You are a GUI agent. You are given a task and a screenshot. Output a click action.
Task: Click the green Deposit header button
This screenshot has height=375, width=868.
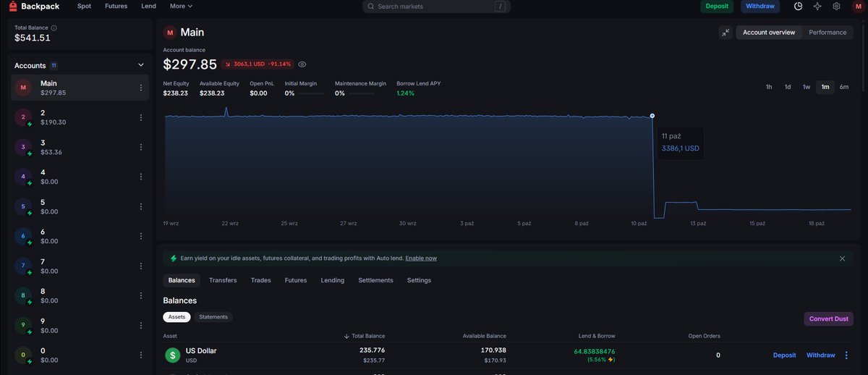tap(717, 6)
